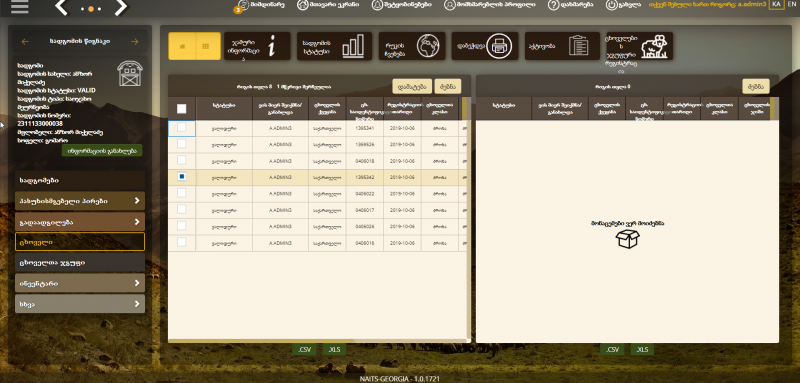800x383 pixels.
Task: Select the yellow home view button
Action: (182, 46)
